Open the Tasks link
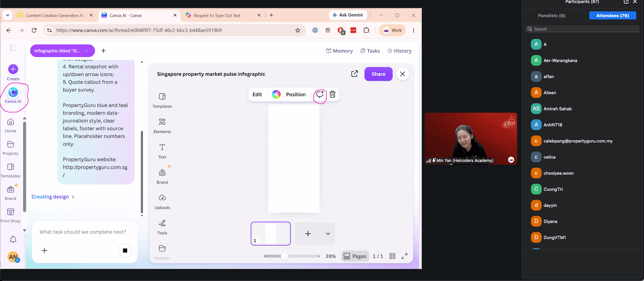This screenshot has height=281, width=644. coord(370,51)
